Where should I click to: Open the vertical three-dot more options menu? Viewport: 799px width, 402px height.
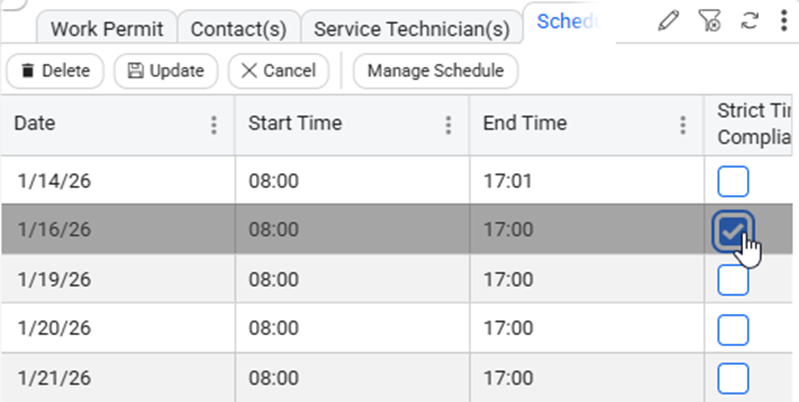pyautogui.click(x=783, y=21)
